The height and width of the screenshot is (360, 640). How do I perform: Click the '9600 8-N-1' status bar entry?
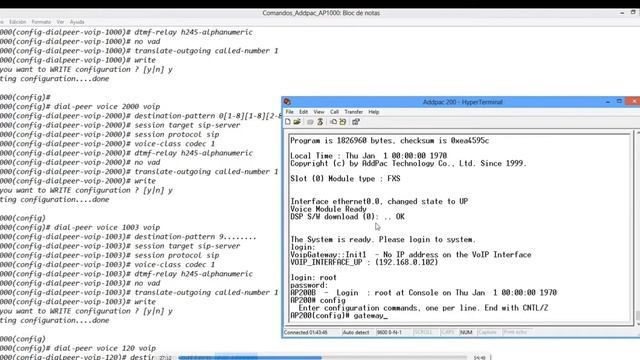click(389, 333)
